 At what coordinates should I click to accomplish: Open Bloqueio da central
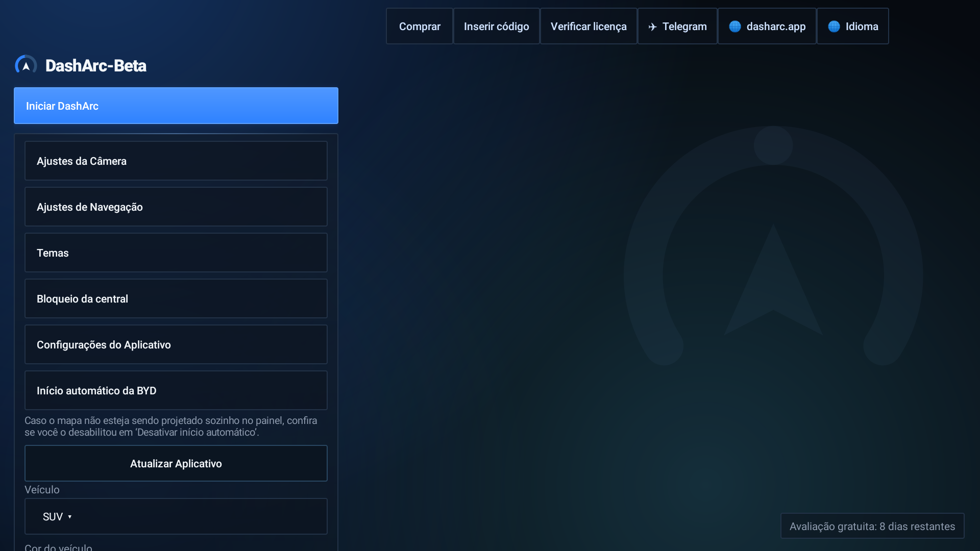176,298
